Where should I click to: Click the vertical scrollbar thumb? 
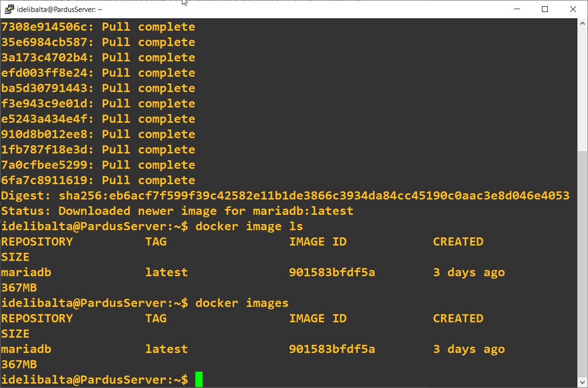[582, 264]
